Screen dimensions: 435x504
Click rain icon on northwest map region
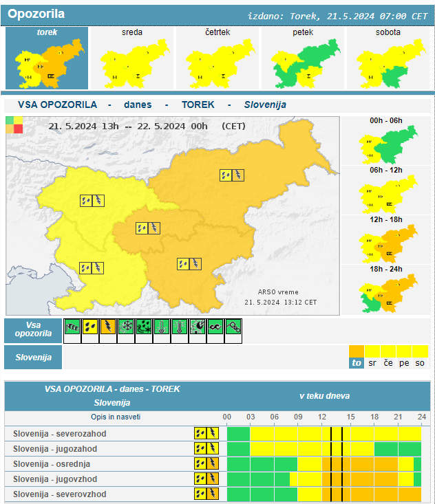click(86, 201)
